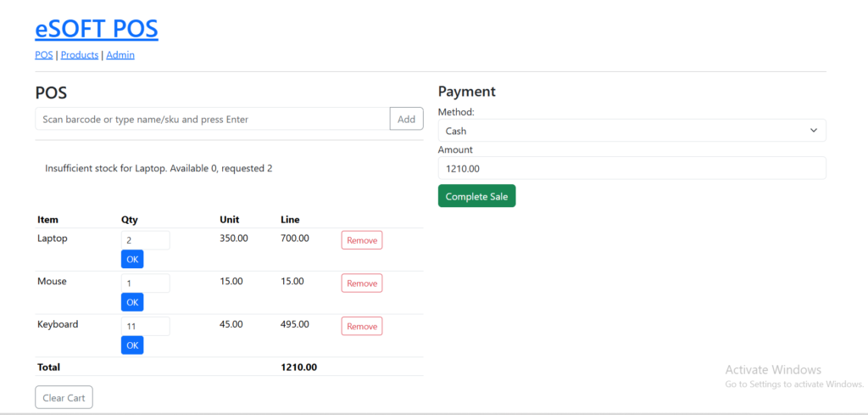The height and width of the screenshot is (415, 868).
Task: Confirm Laptop quantity with OK button
Action: click(x=132, y=259)
